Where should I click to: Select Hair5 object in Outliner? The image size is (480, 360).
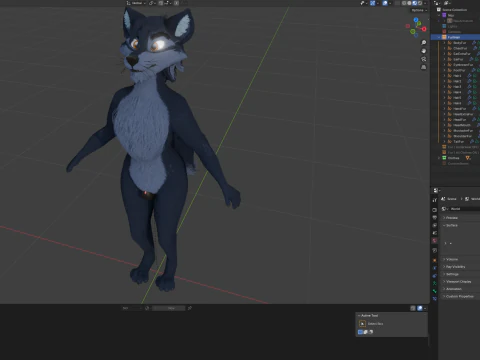click(x=457, y=98)
